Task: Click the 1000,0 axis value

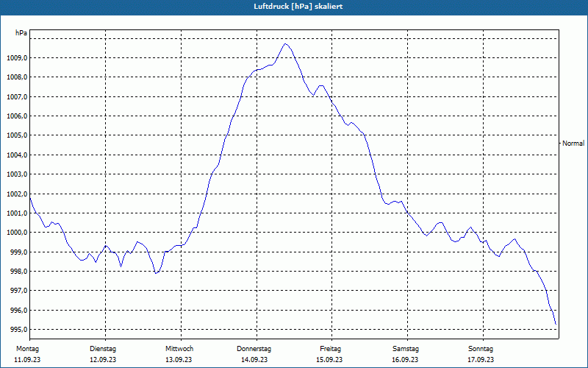Action: [x=17, y=233]
